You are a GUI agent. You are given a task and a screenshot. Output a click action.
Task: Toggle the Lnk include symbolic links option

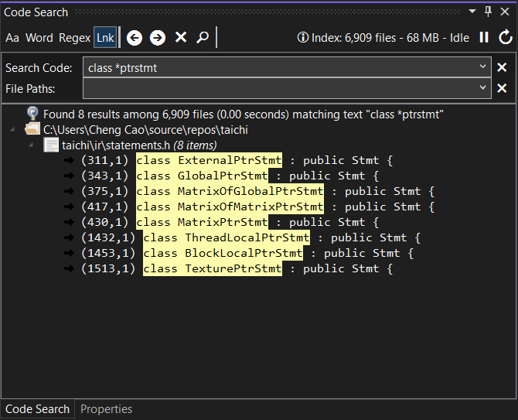click(x=105, y=38)
